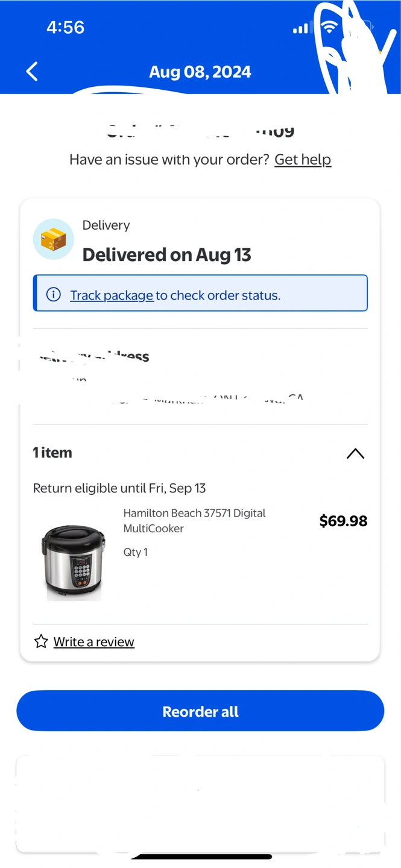The width and height of the screenshot is (401, 868).
Task: Tap the Wi-Fi status icon
Action: [x=329, y=27]
